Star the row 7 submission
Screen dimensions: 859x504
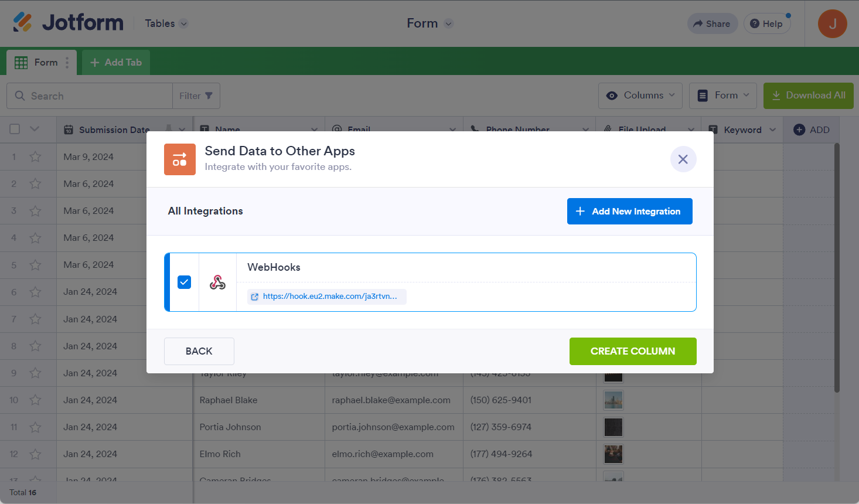[35, 319]
